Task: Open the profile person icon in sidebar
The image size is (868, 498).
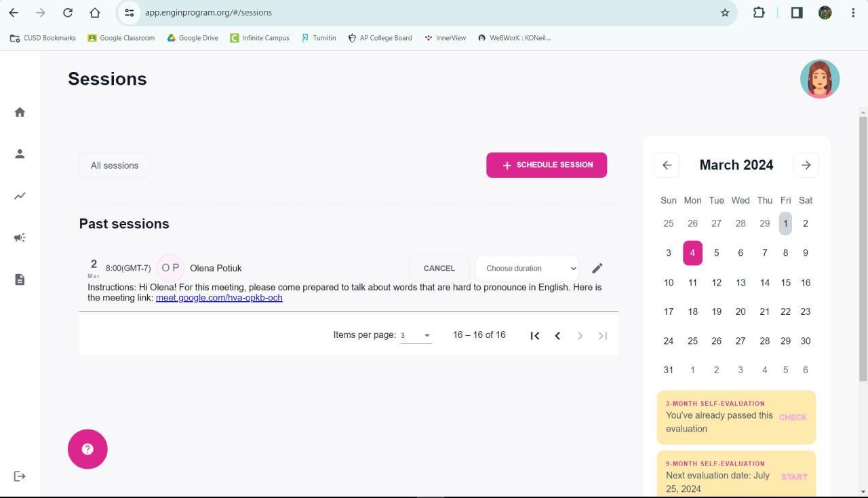Action: [20, 154]
